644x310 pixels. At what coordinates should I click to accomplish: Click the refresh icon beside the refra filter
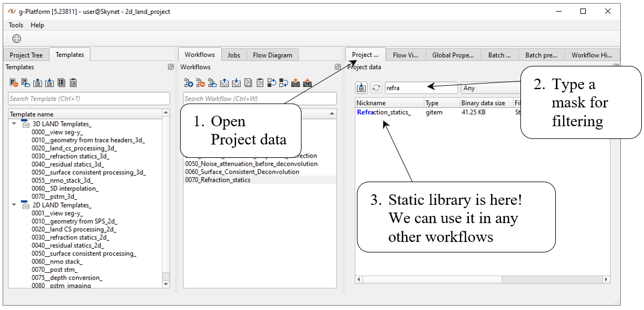(x=376, y=88)
